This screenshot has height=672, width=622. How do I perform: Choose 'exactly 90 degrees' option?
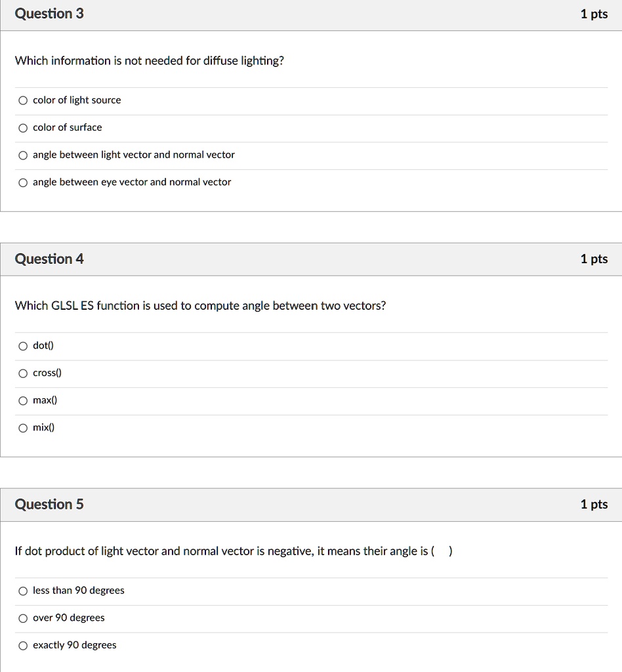click(23, 645)
